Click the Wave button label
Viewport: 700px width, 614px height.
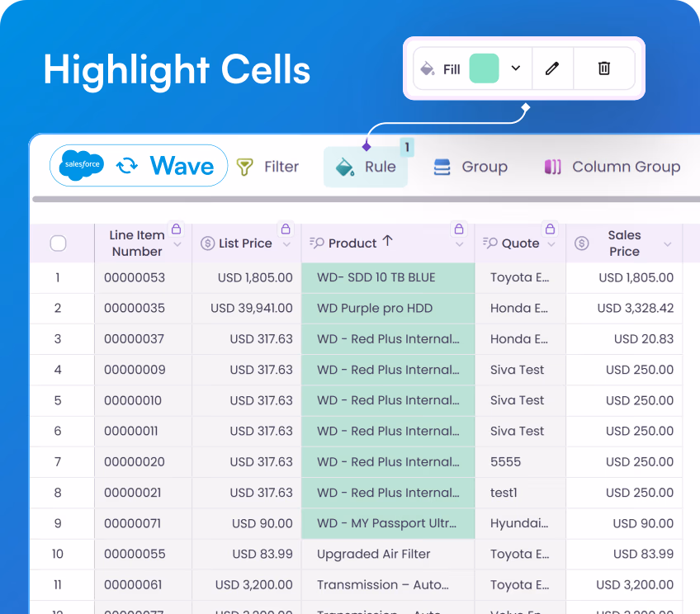click(182, 166)
